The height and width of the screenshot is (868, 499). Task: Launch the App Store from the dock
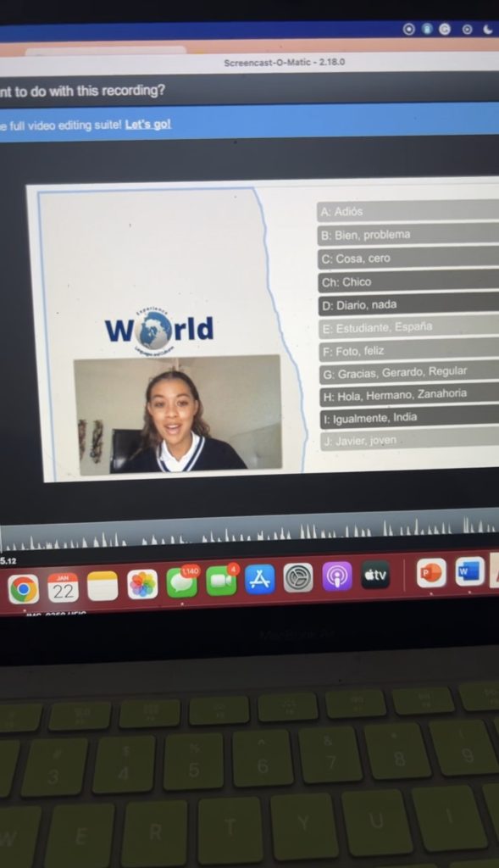point(259,578)
